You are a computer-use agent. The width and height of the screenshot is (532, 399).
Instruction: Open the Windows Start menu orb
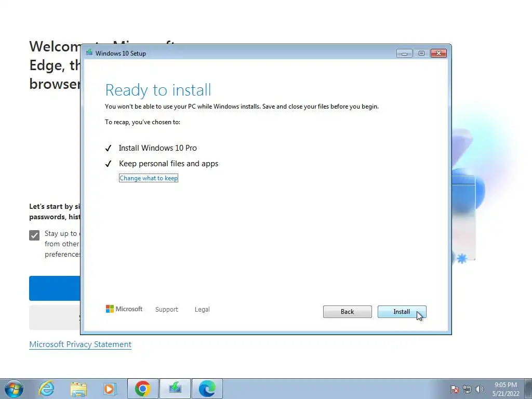click(x=14, y=389)
